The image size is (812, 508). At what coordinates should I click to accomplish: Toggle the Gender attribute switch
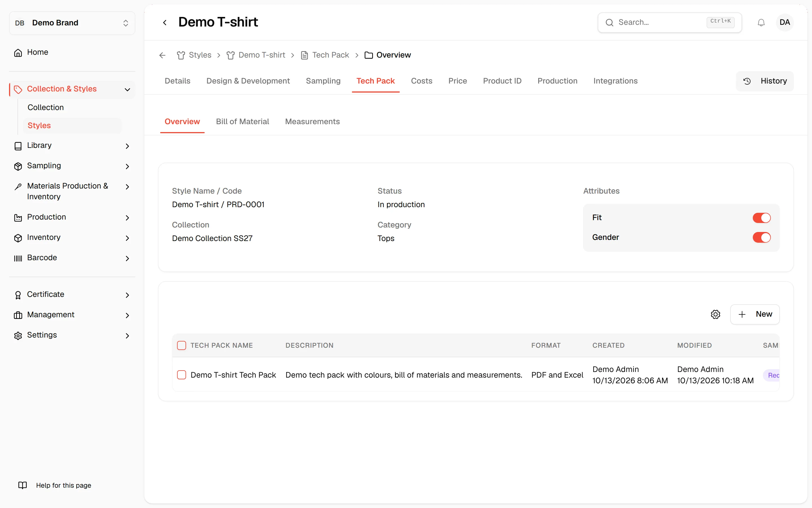click(761, 238)
